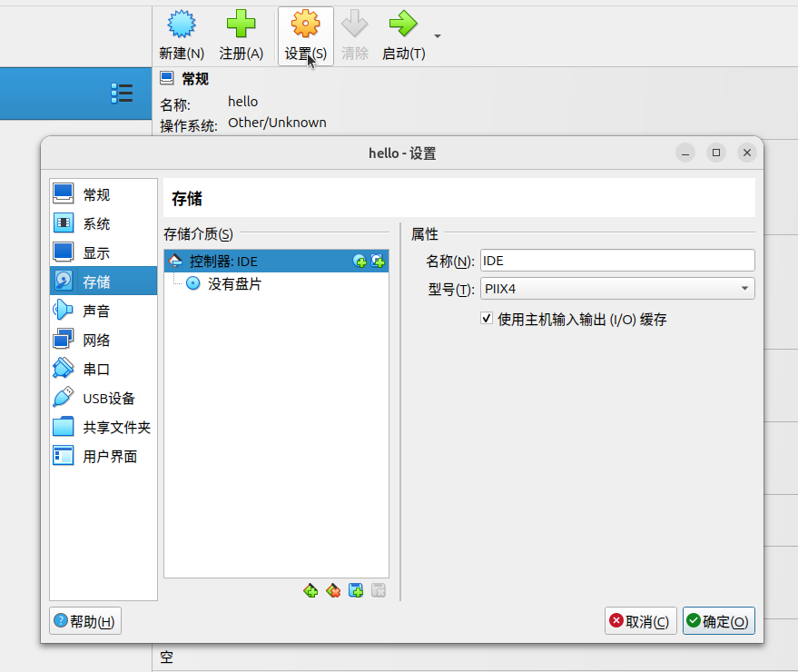
Task: Click the add storage attachment icon
Action: pyautogui.click(x=356, y=591)
